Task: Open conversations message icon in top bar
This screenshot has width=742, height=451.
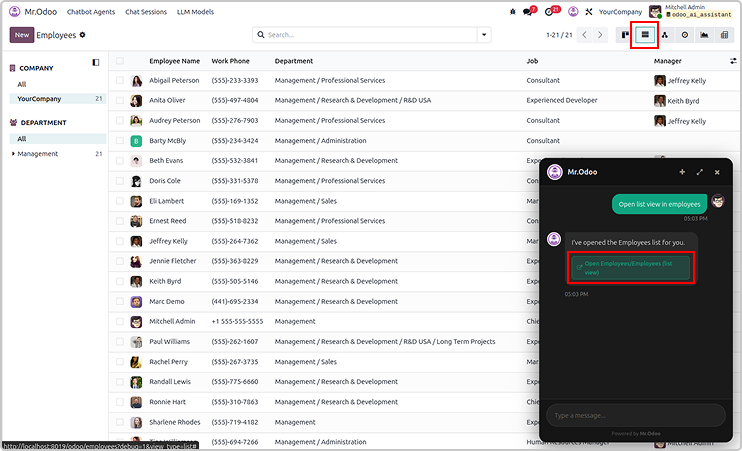Action: tap(529, 12)
